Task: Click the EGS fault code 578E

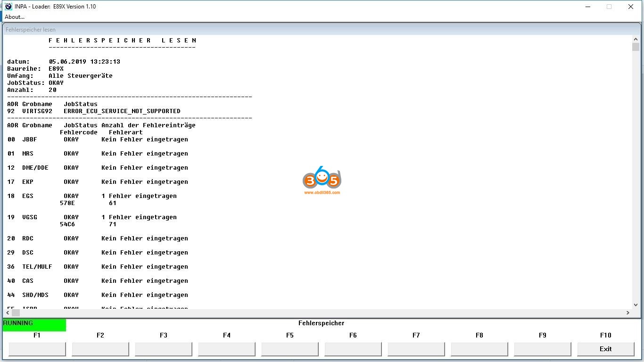Action: [x=67, y=203]
